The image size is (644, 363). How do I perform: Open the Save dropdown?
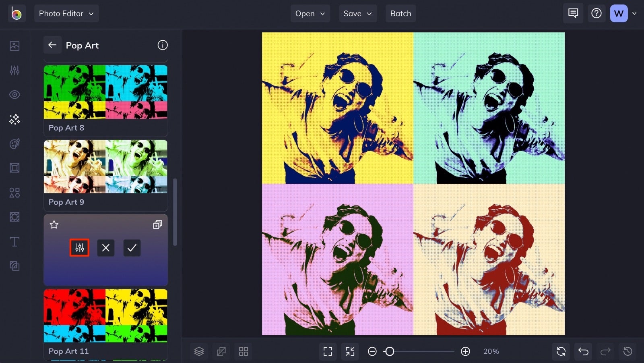[x=357, y=13]
